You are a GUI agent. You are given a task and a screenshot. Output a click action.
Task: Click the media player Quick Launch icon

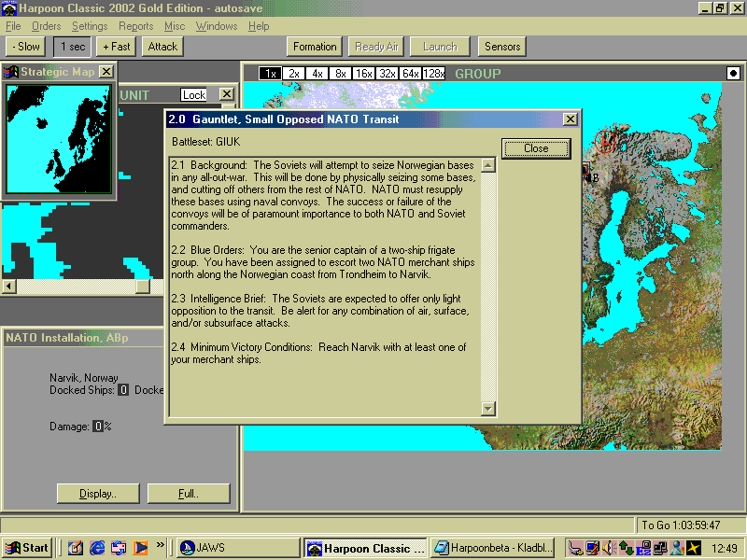[140, 548]
